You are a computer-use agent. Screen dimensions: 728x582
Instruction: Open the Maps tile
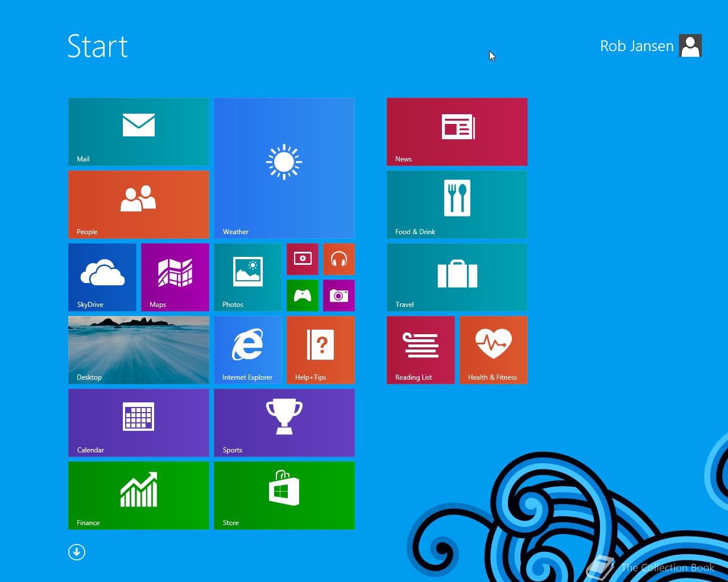(175, 277)
